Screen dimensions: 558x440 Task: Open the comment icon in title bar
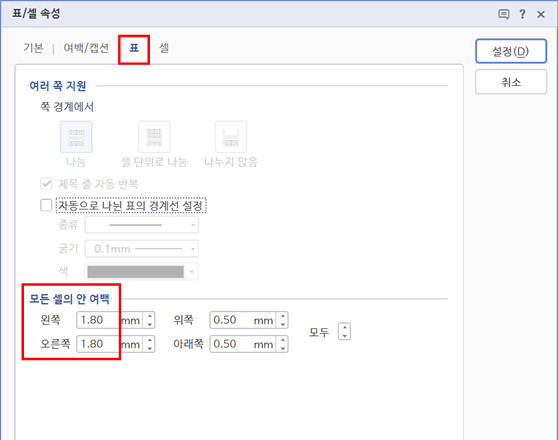click(504, 14)
